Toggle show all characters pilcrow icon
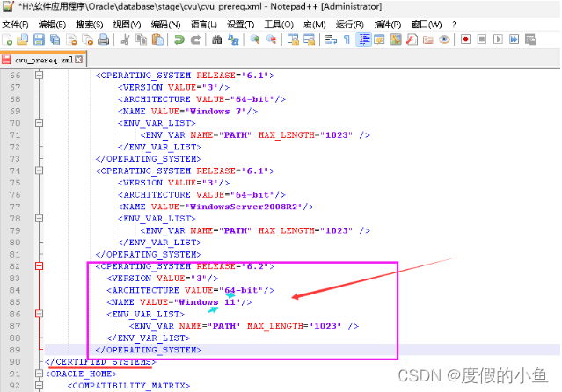Viewport: 562px width, 392px height. coord(347,40)
